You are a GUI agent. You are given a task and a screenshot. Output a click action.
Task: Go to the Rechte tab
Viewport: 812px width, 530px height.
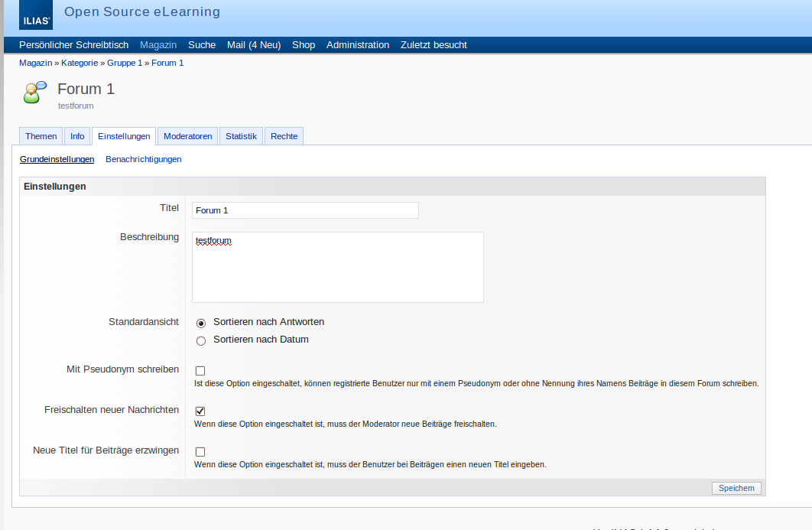point(284,136)
